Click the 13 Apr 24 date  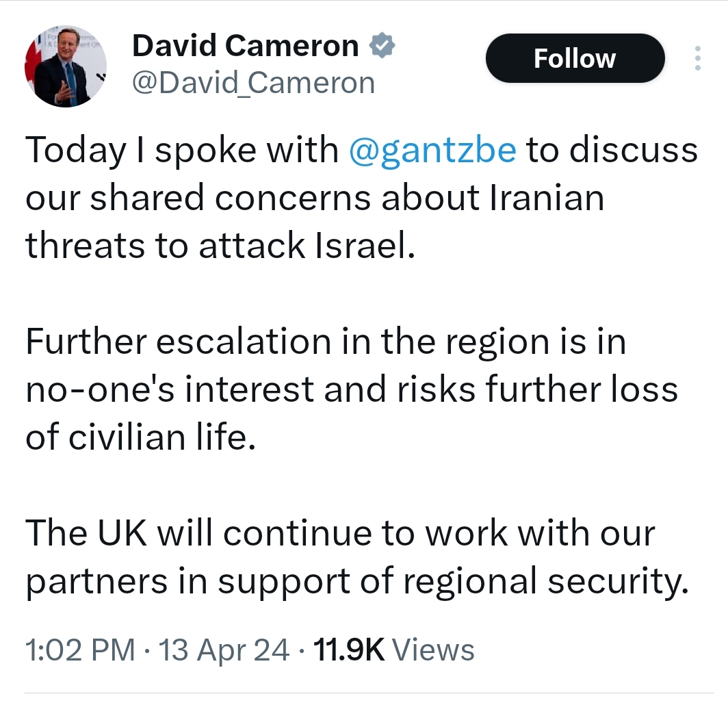click(224, 650)
